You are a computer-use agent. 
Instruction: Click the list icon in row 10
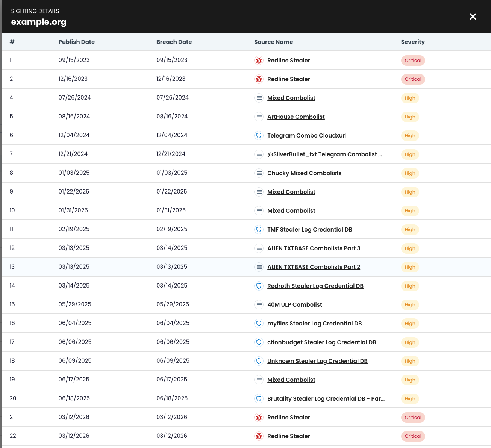pos(259,210)
